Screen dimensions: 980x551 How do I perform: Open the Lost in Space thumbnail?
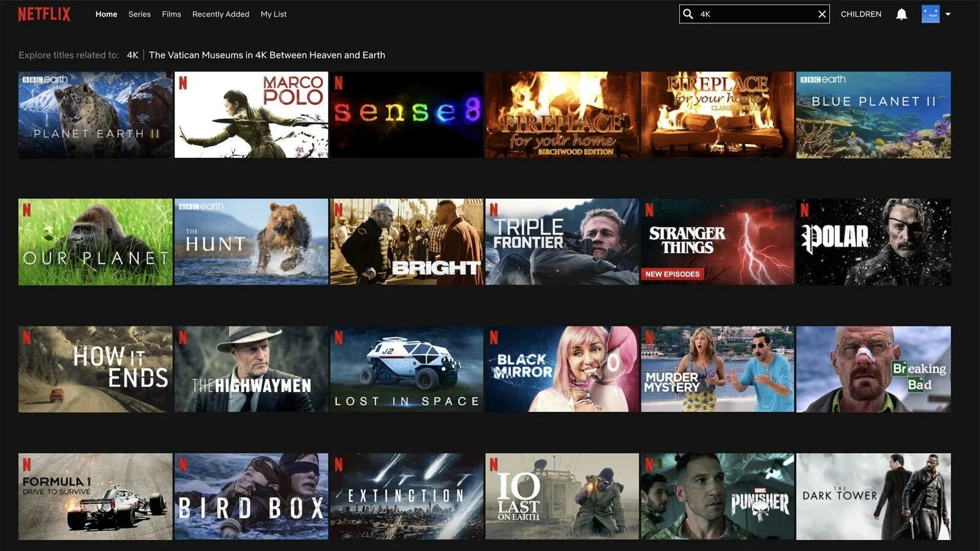[x=407, y=369]
